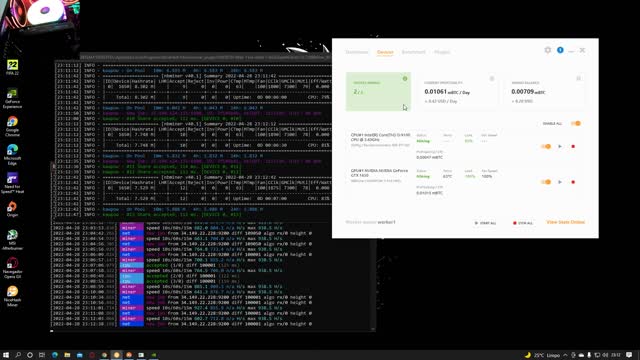Stop mining on the NVIDIA GPU device
The height and width of the screenshot is (360, 640).
573,182
